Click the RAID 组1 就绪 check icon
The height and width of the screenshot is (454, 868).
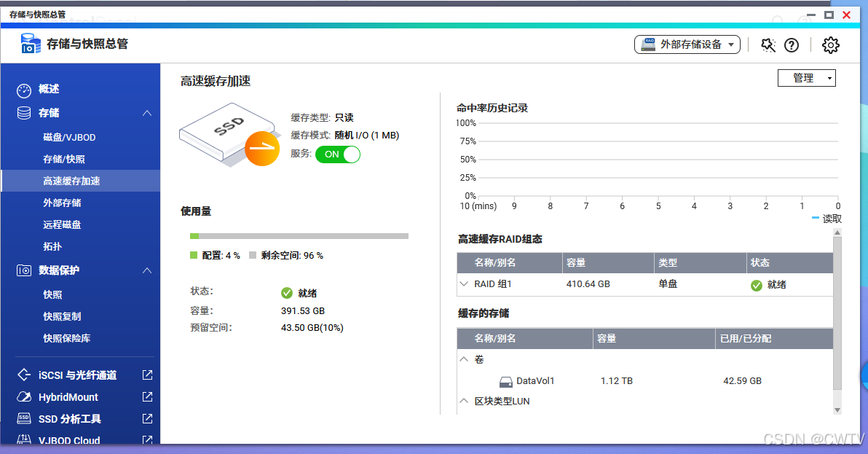tap(756, 285)
